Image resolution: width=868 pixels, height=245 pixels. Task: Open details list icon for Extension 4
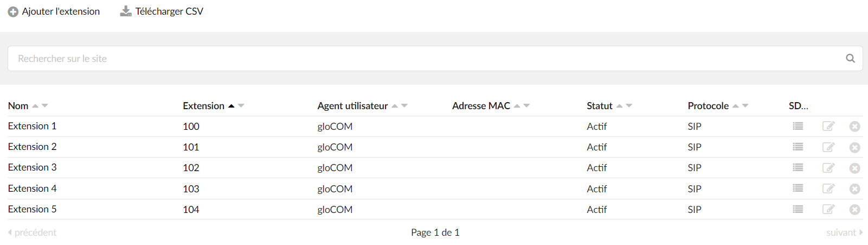click(x=798, y=188)
